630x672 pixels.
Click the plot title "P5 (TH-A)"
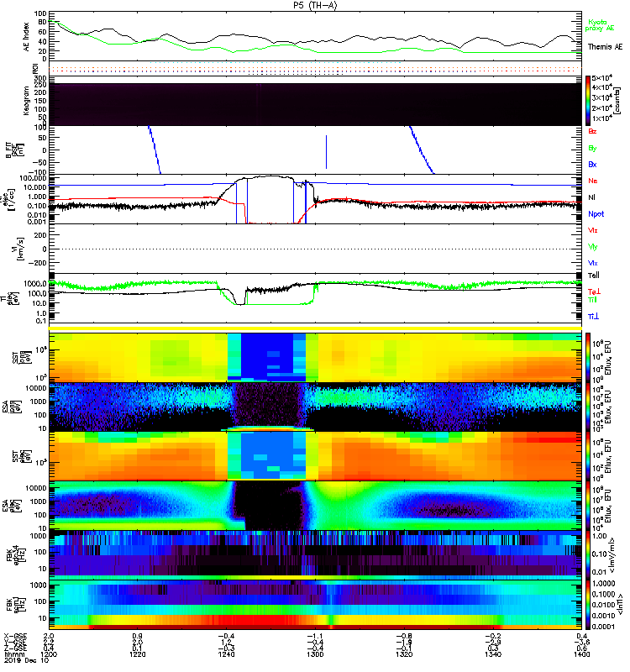click(315, 5)
